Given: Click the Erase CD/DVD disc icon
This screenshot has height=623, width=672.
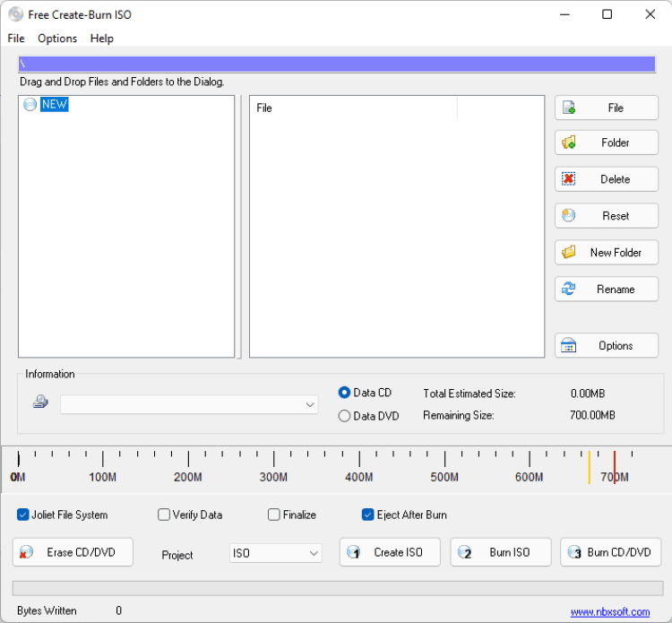Looking at the screenshot, I should [x=26, y=552].
